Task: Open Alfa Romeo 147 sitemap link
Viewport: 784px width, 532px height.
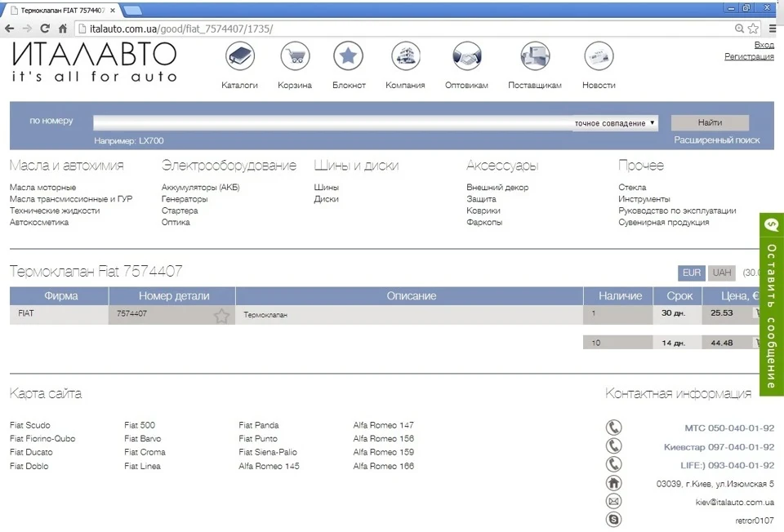Action: (384, 425)
